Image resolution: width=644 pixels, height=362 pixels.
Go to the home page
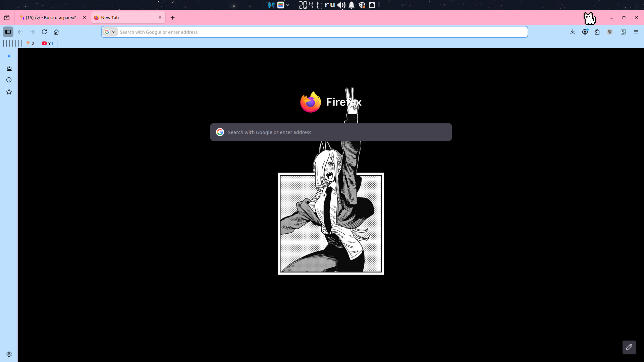point(56,32)
